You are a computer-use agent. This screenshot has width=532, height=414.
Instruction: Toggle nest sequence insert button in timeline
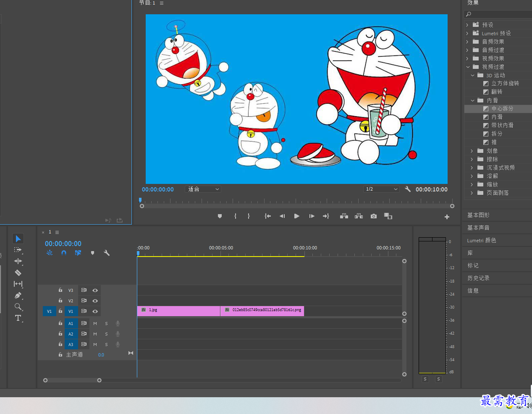tap(50, 253)
